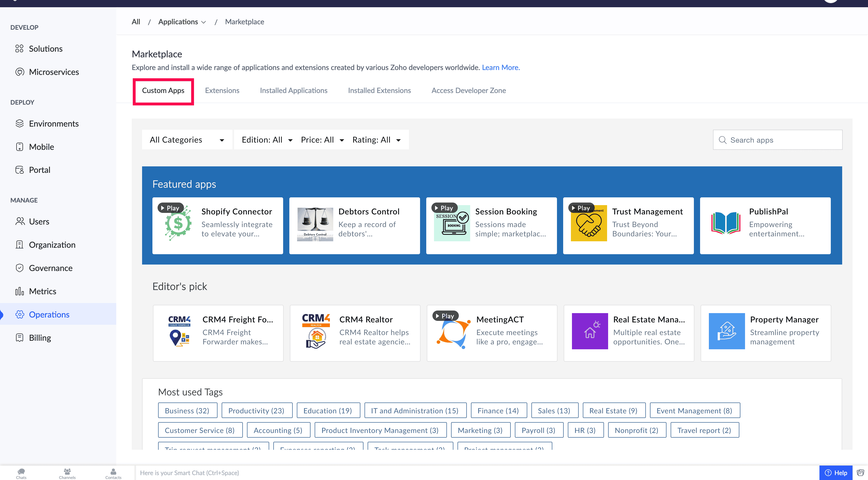868x480 pixels.
Task: Open Solutions from the sidebar icon
Action: pos(19,49)
